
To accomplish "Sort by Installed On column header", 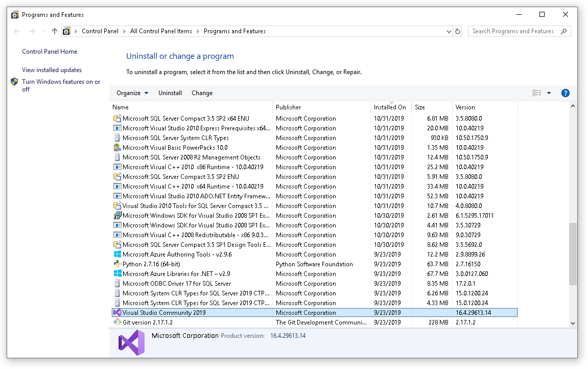I will (391, 107).
